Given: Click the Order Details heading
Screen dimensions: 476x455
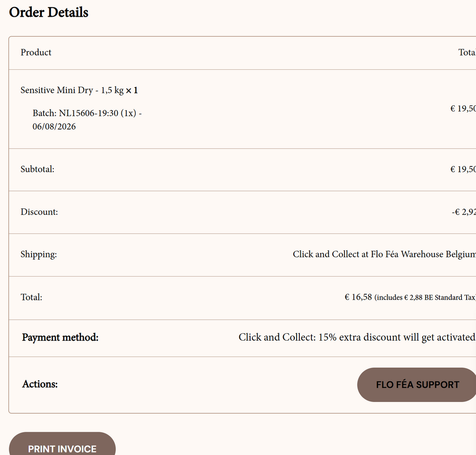Looking at the screenshot, I should click(49, 13).
